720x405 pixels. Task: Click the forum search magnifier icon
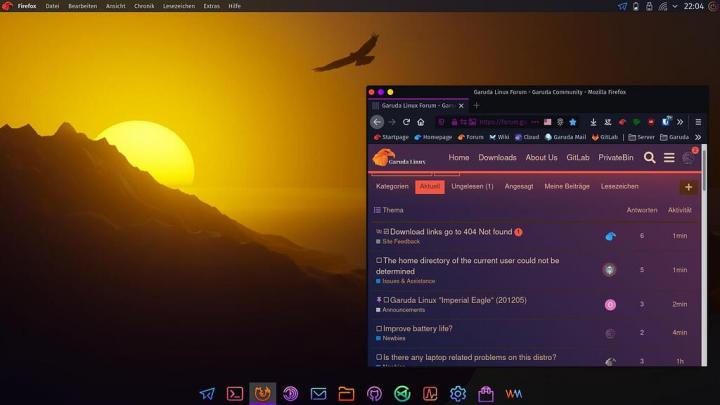pos(649,157)
